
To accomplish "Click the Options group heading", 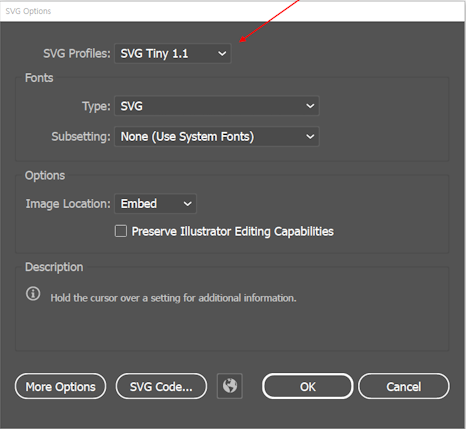I will pos(45,175).
